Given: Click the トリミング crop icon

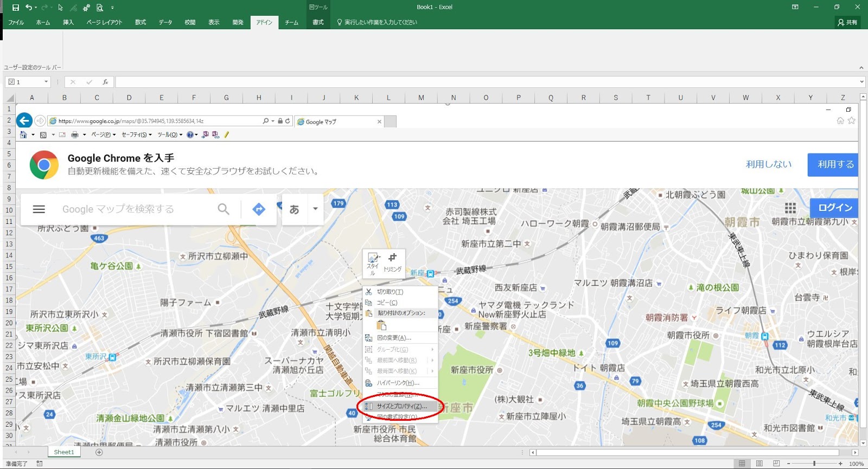Looking at the screenshot, I should [x=392, y=262].
